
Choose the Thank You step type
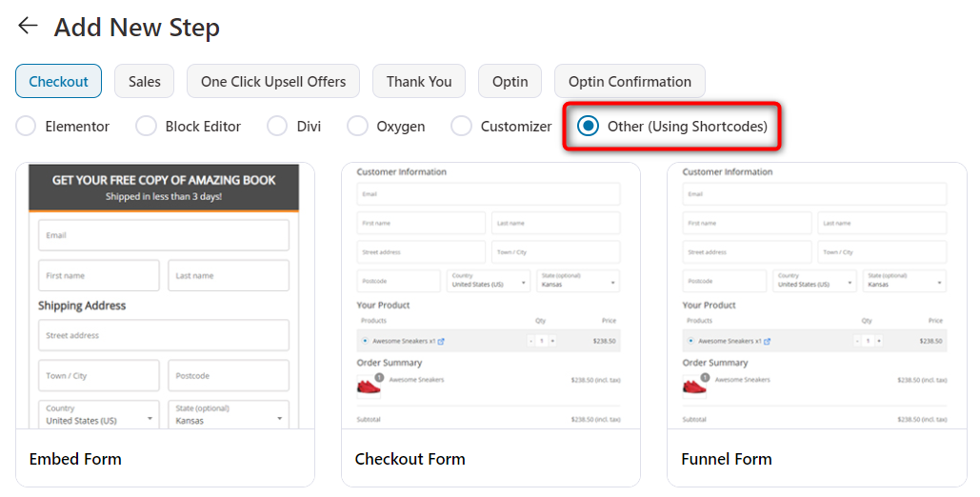(419, 82)
